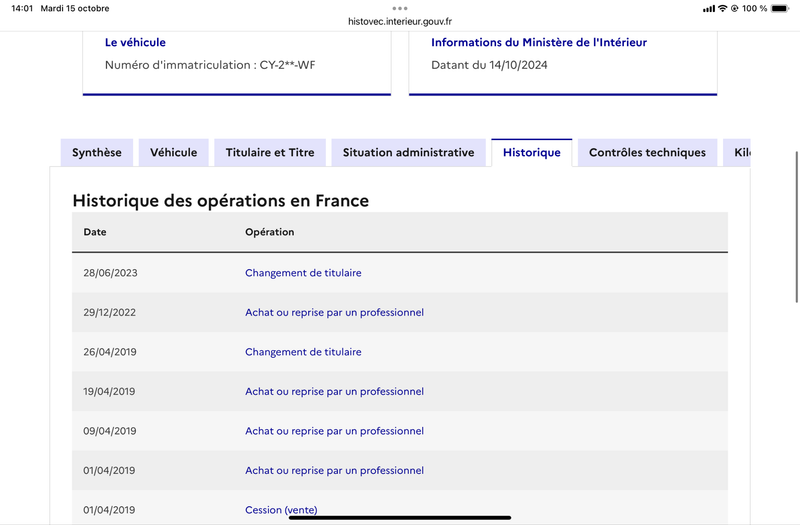
Task: Click the Changement de titulaire link dated 28/06/2023
Action: pos(303,273)
